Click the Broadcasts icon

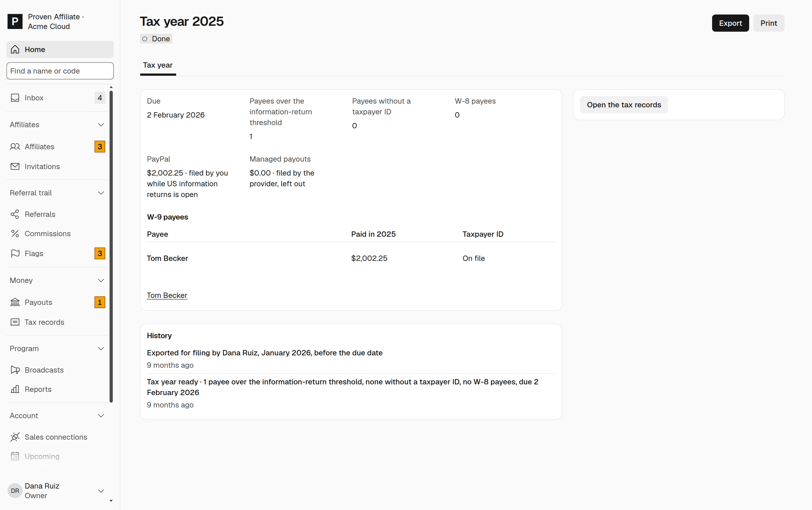point(15,370)
